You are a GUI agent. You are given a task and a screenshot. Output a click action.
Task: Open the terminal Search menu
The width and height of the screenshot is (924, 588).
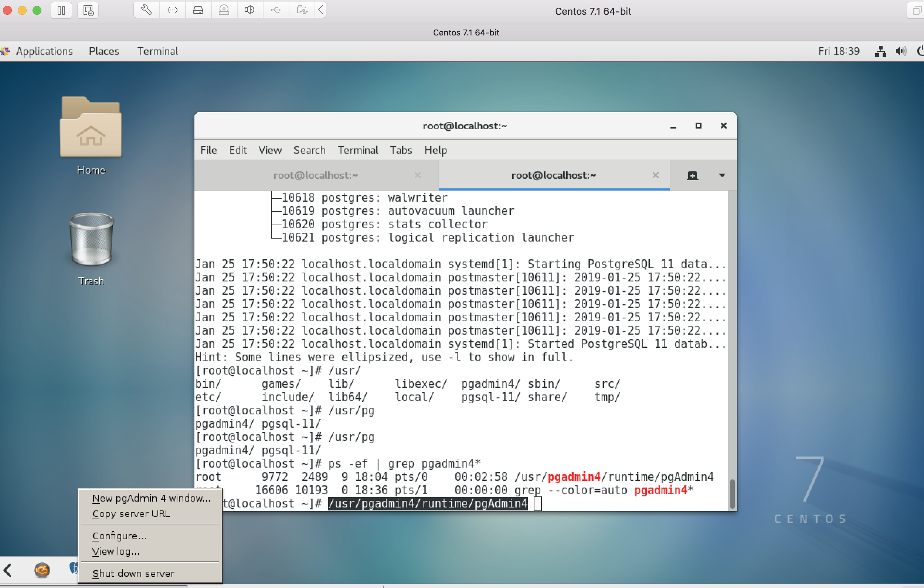click(x=309, y=150)
